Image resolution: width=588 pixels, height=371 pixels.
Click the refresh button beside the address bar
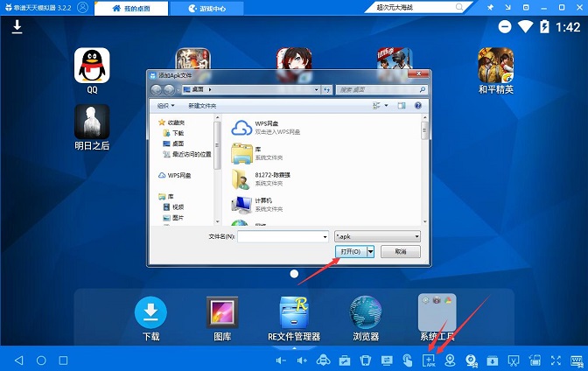tap(327, 89)
